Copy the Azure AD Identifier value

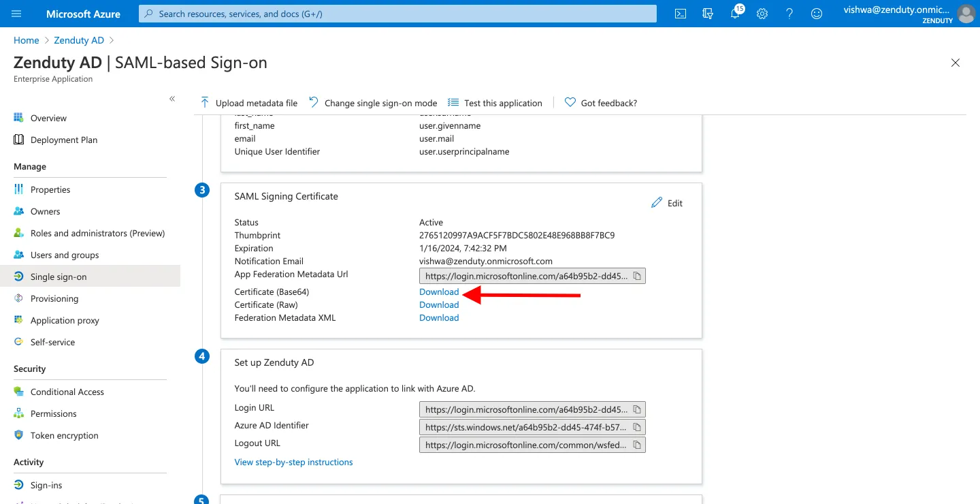tap(637, 427)
